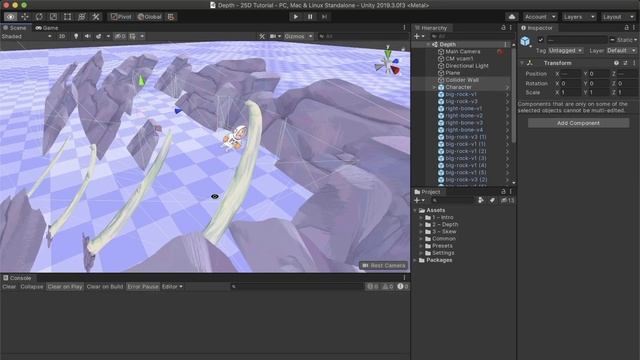This screenshot has width=640, height=360.
Task: Click the Add Component button
Action: tap(578, 123)
